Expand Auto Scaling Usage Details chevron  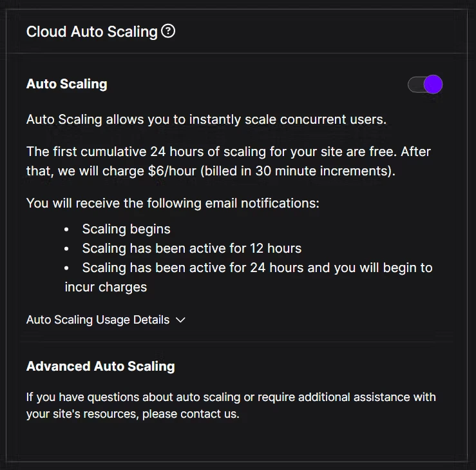pos(180,320)
